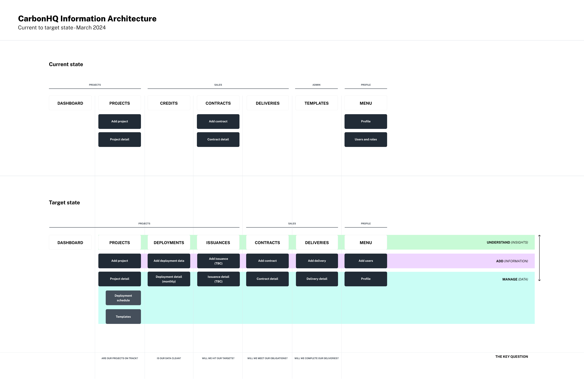Viewport: 584px width, 392px height.
Task: Click the ADMIN group label
Action: click(x=316, y=85)
